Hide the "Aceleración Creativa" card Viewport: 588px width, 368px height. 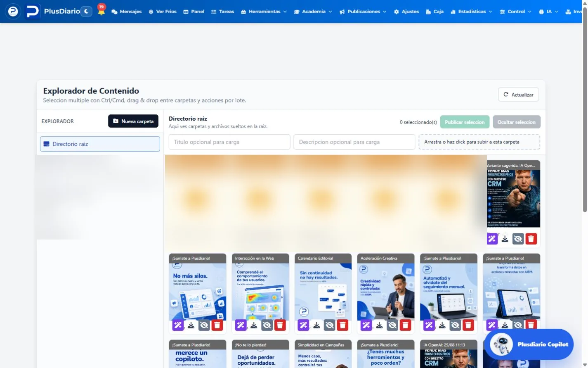392,325
